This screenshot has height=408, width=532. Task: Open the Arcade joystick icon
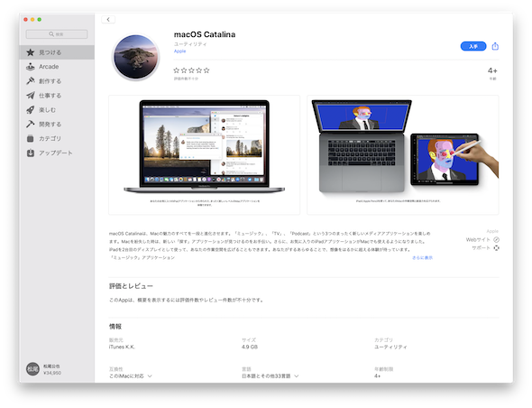click(31, 67)
